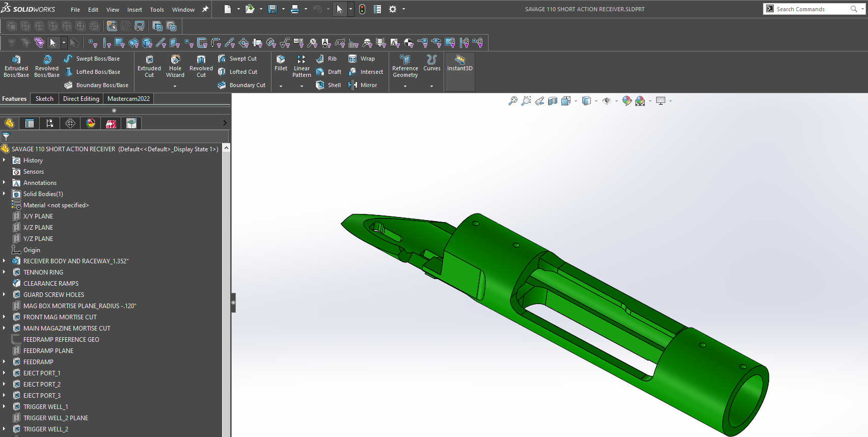Click the Linear Pattern tool

point(302,66)
